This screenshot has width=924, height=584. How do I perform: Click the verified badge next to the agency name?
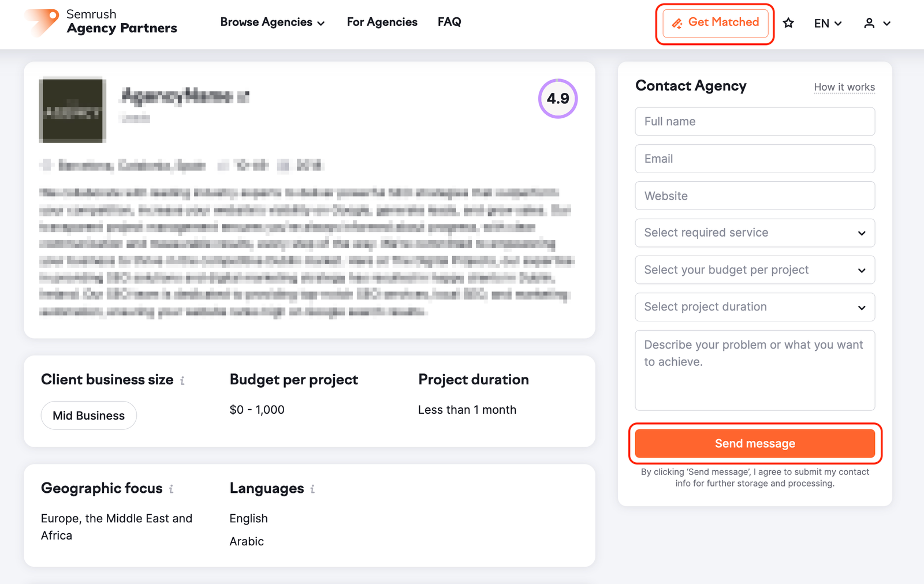(x=243, y=96)
